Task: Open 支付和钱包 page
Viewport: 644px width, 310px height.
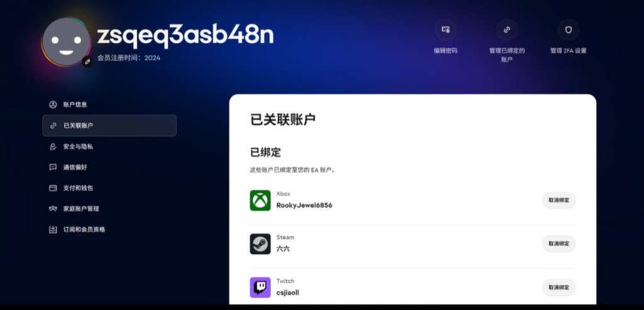Action: pos(78,188)
